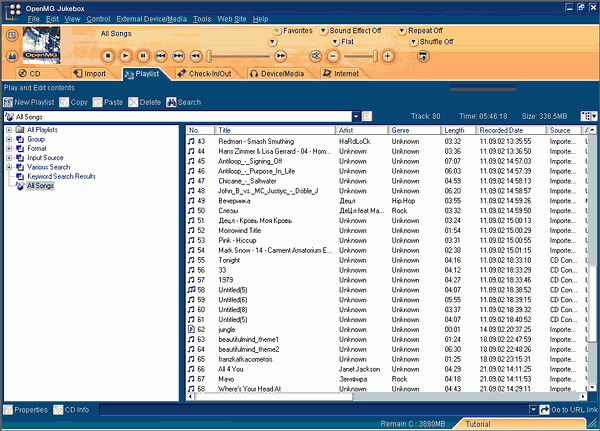
Task: Click Go to URL link button
Action: pyautogui.click(x=569, y=410)
